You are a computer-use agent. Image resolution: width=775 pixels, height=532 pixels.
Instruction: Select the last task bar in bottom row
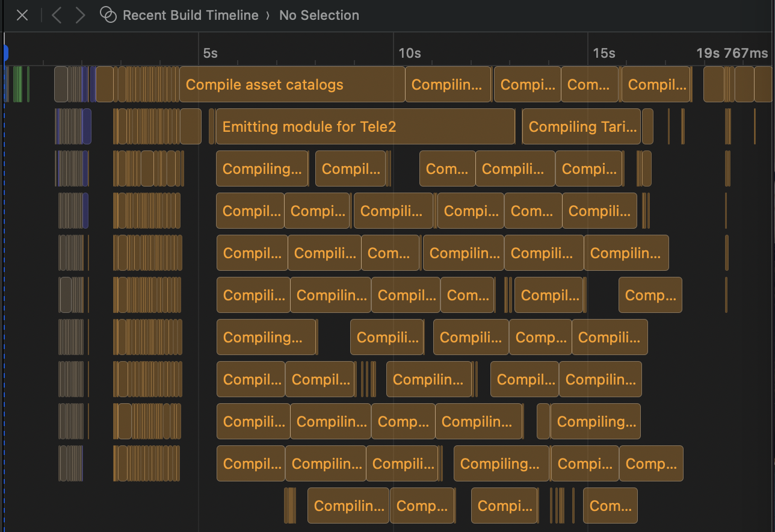(x=610, y=506)
